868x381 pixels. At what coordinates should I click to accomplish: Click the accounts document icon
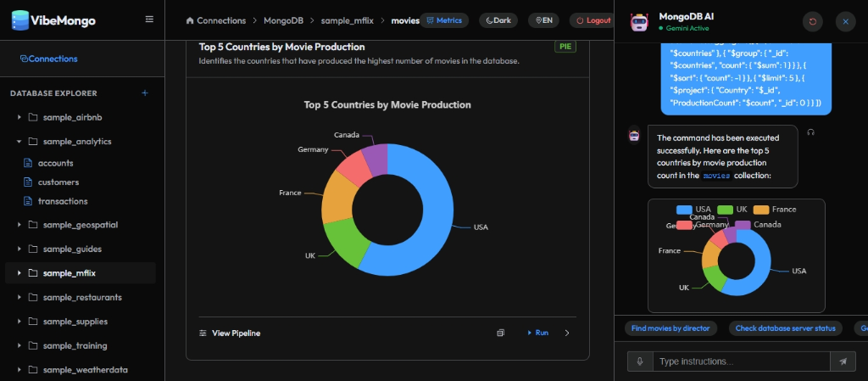pyautogui.click(x=28, y=164)
